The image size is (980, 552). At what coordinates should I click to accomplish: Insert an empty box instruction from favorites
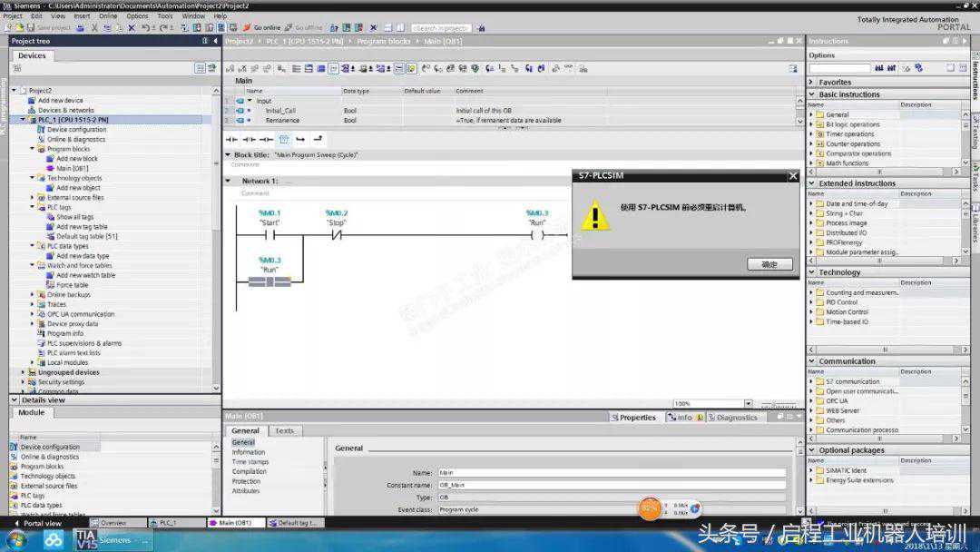tap(283, 139)
